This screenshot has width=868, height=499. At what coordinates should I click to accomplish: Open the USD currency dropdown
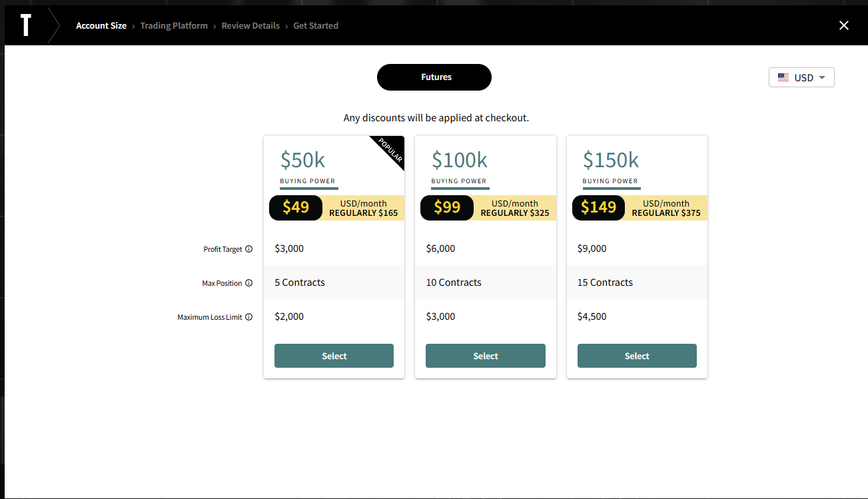[x=801, y=77]
